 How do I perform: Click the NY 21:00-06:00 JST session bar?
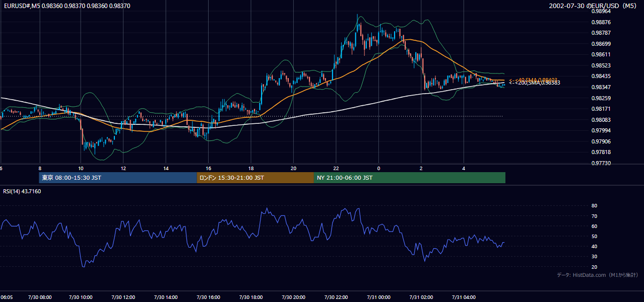point(410,178)
